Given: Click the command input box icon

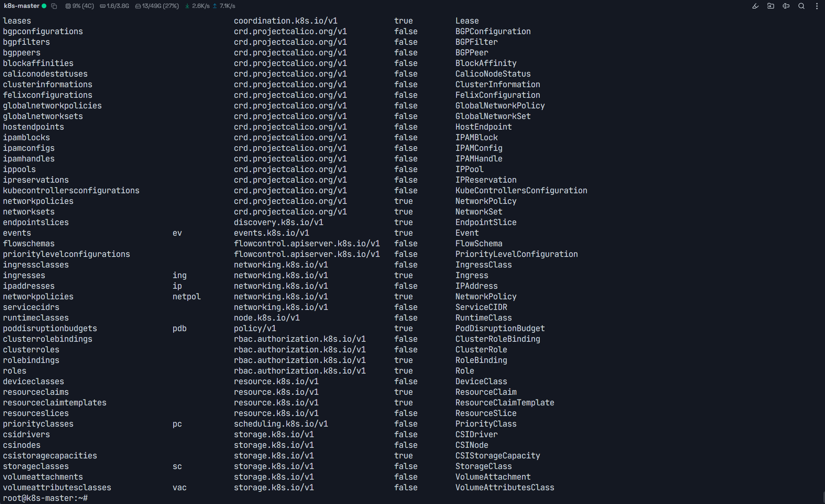Looking at the screenshot, I should click(x=786, y=6).
